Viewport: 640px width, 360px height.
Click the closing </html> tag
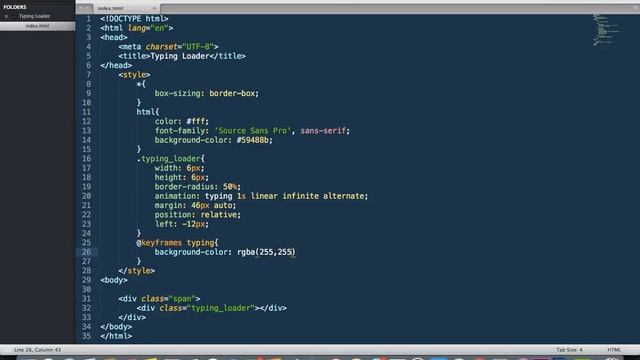pos(116,336)
